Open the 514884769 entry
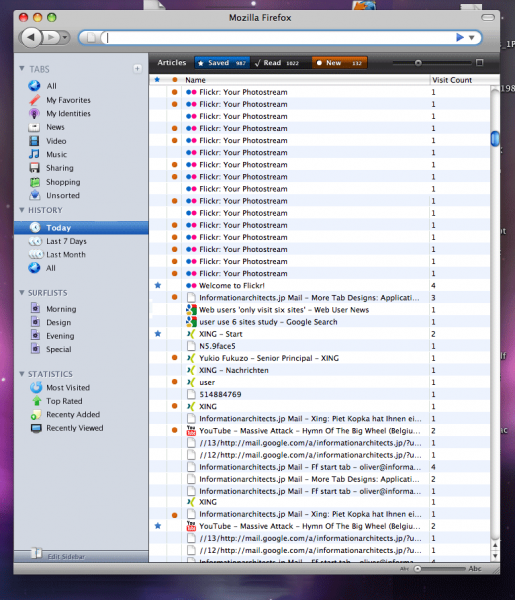This screenshot has height=600, width=515. (220, 394)
